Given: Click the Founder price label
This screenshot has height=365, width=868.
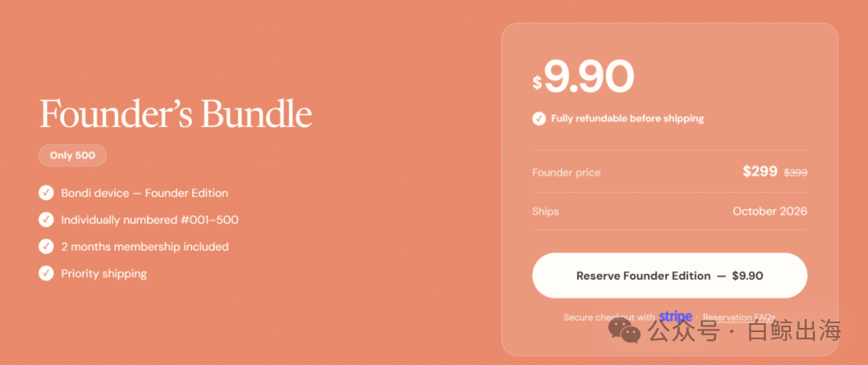Looking at the screenshot, I should (567, 172).
